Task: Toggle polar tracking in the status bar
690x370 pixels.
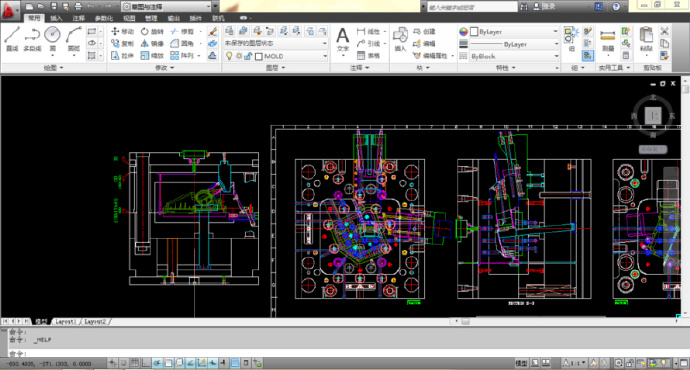Action: [157, 363]
